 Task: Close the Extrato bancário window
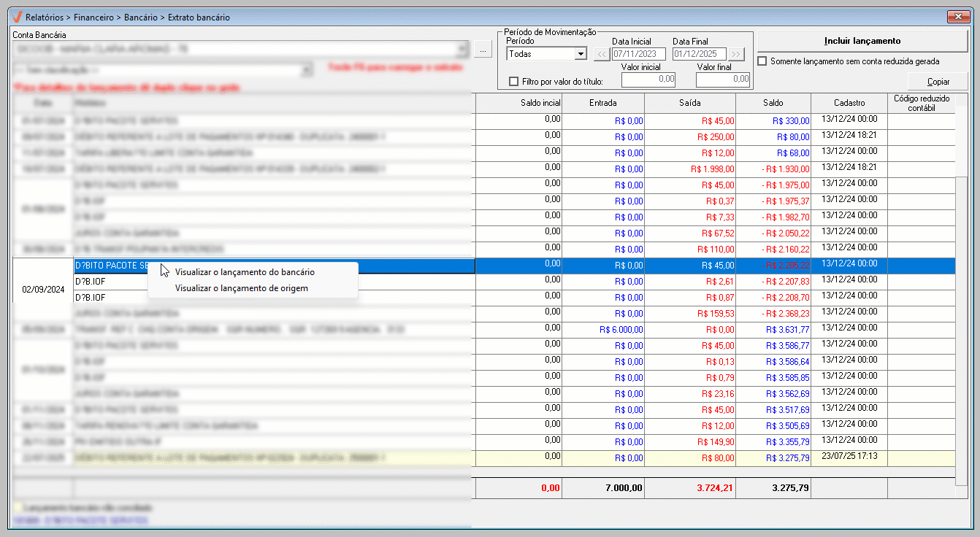957,16
